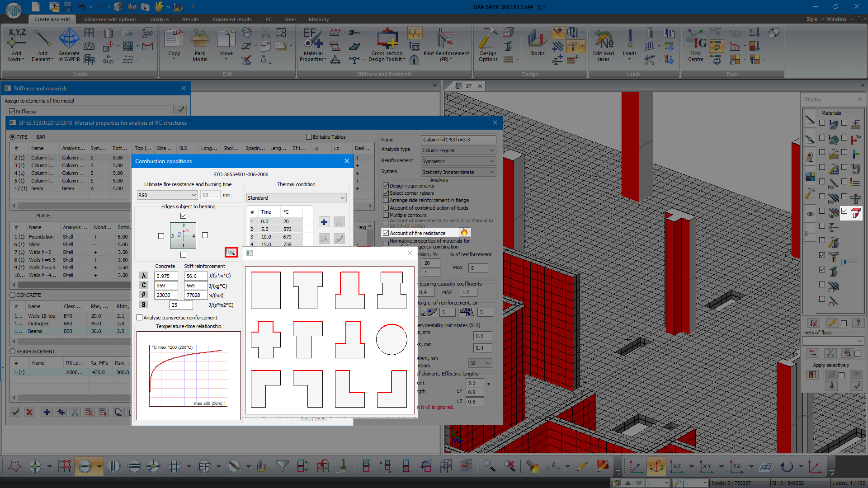Image resolution: width=868 pixels, height=488 pixels.
Task: Select the circular cross-section shape
Action: [x=392, y=339]
